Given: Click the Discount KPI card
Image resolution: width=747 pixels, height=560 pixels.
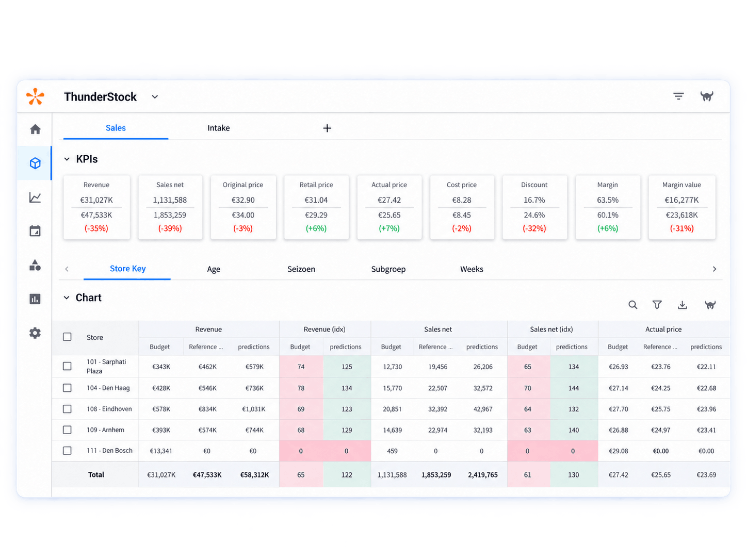Looking at the screenshot, I should [534, 207].
